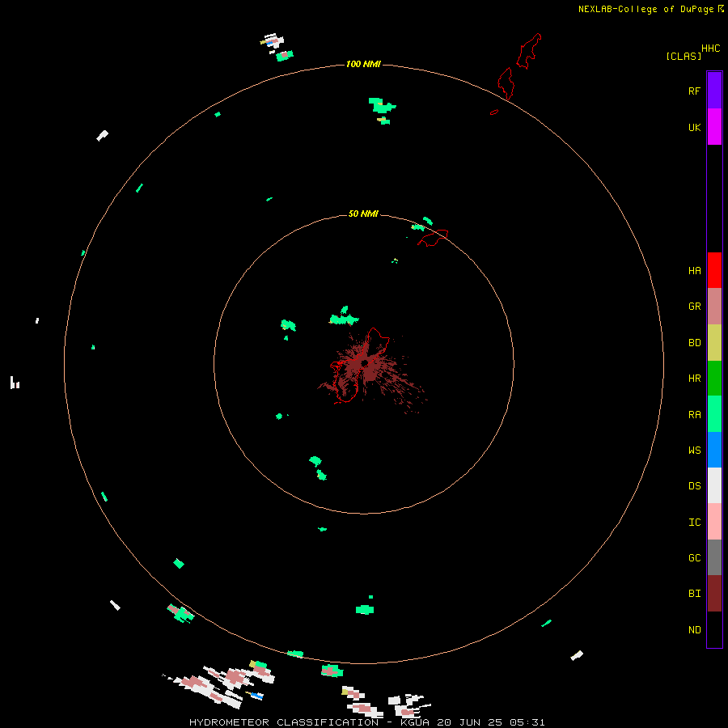Click the BI legend label

tap(694, 594)
